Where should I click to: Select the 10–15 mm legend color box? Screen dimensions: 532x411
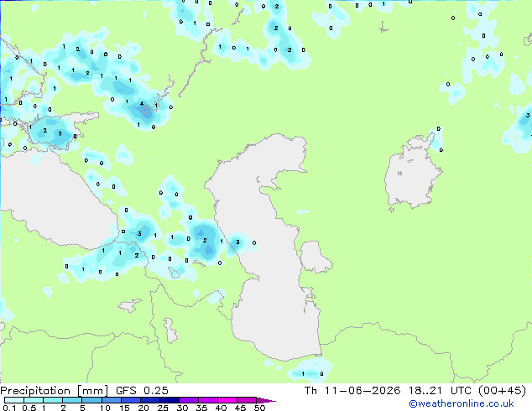[111, 400]
